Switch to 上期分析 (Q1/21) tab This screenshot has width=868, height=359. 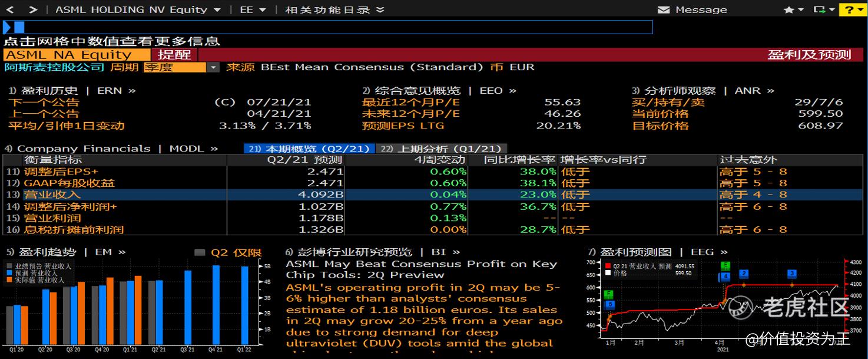point(441,149)
